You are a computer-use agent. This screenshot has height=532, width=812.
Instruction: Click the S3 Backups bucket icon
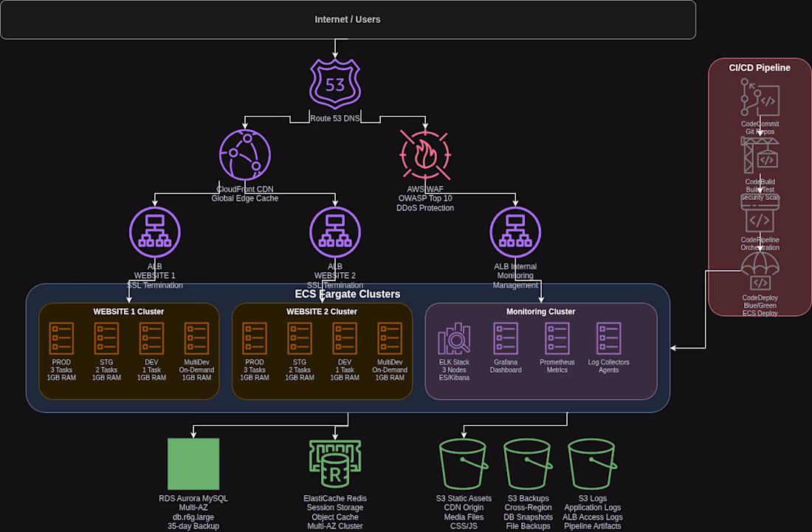click(x=528, y=463)
